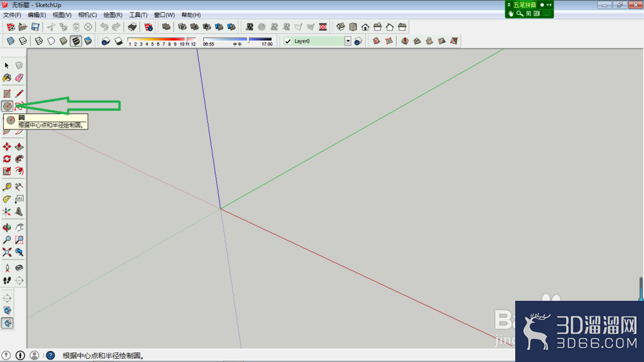Viewport: 644px width, 362px height.
Task: Activate the Circle tool
Action: click(x=7, y=106)
